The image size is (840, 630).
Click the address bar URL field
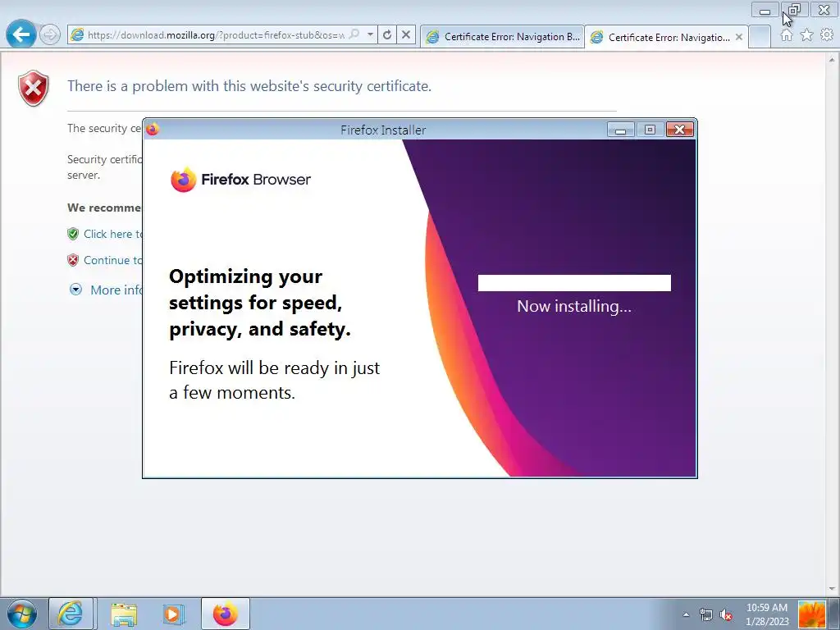216,35
